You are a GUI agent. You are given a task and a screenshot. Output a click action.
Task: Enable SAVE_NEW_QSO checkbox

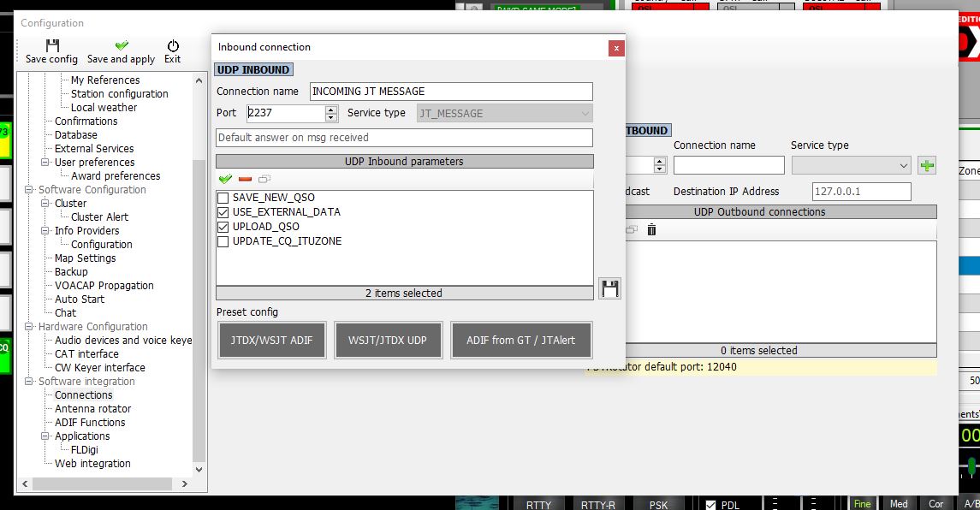pos(223,199)
